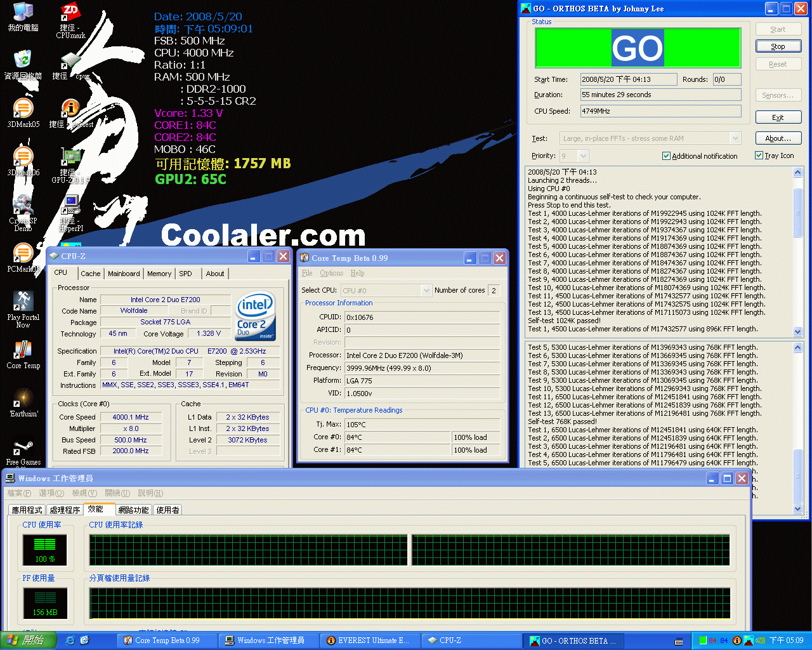Image resolution: width=812 pixels, height=650 pixels.
Task: Open the Help menu in Core Temp
Action: [x=357, y=273]
